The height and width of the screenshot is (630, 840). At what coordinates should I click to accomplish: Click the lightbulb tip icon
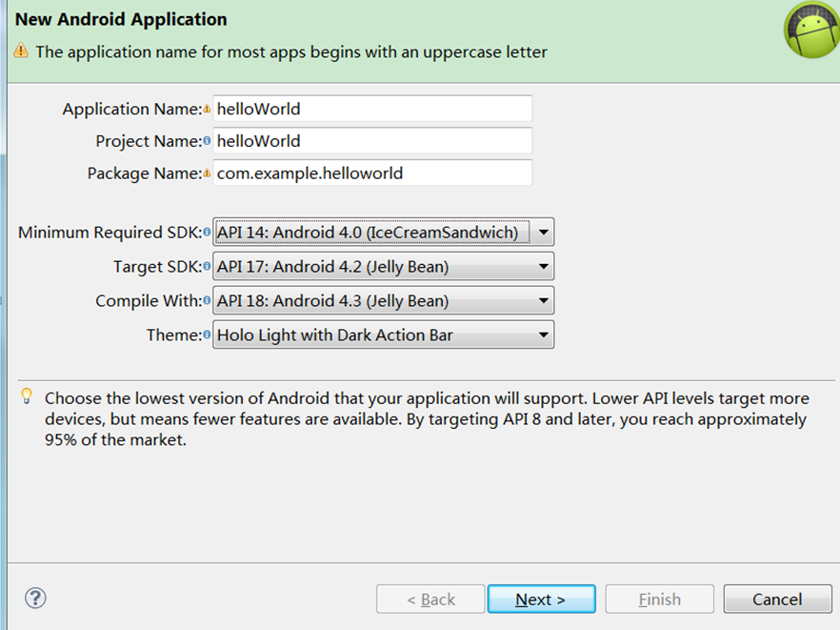point(27,396)
